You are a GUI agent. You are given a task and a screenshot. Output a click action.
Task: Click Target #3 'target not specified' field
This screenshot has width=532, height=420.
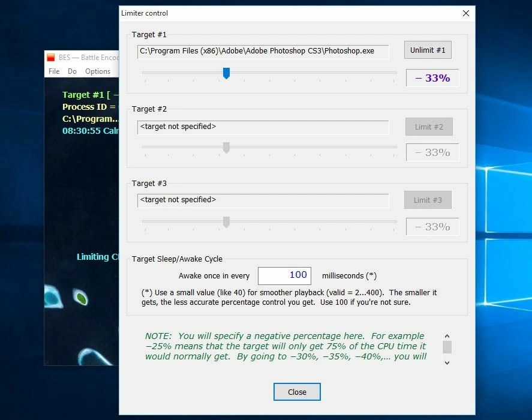(266, 200)
